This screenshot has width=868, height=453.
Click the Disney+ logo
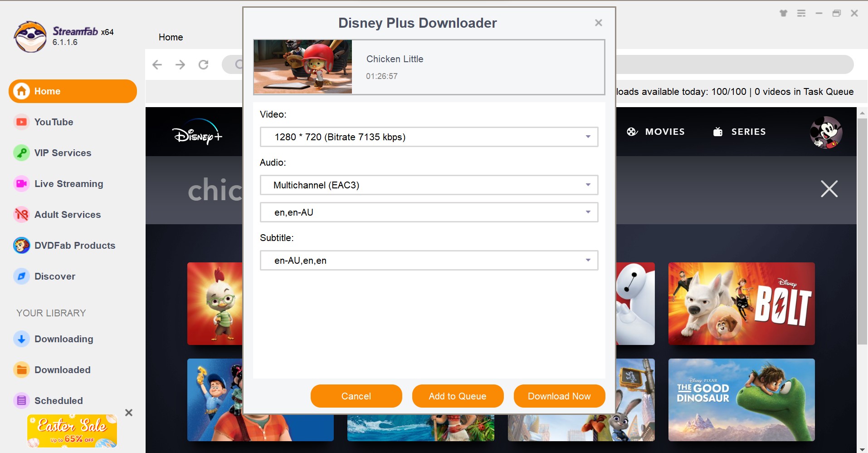coord(197,132)
